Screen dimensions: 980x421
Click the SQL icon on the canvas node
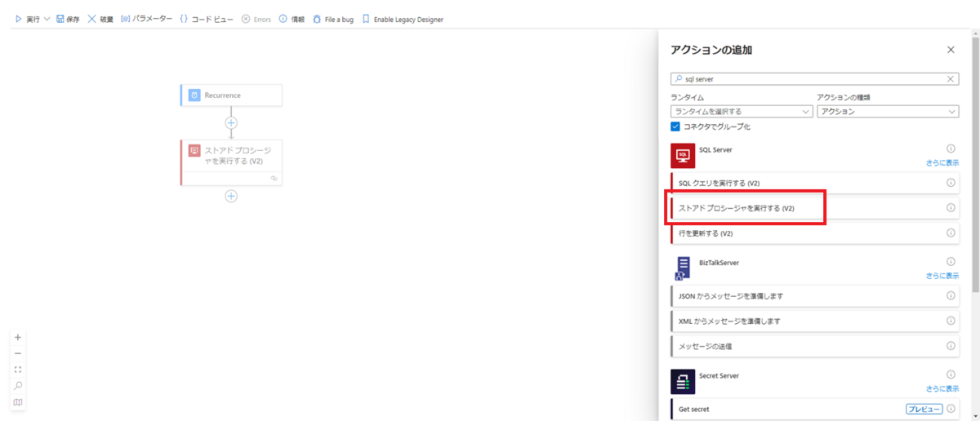[194, 150]
